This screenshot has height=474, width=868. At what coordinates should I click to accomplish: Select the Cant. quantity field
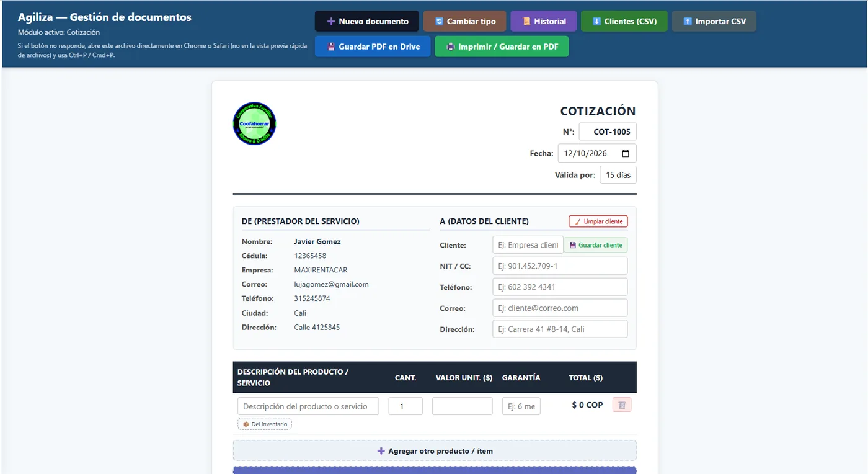405,406
